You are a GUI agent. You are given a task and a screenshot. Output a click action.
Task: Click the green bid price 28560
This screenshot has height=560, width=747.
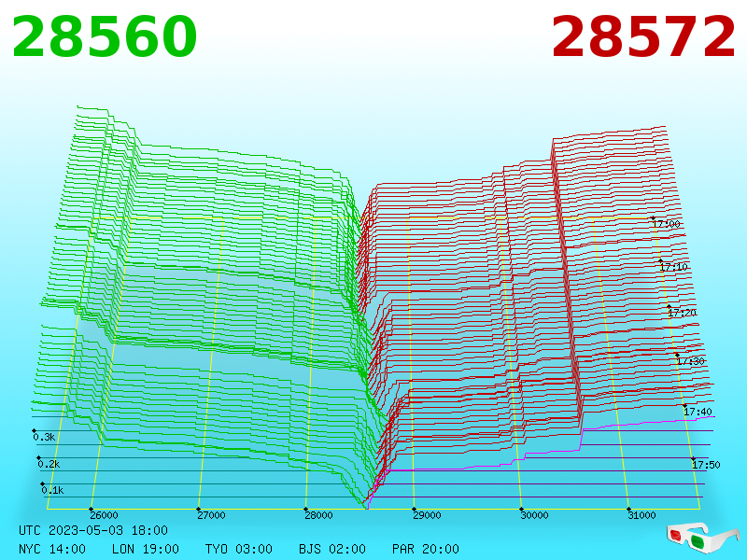tap(105, 36)
